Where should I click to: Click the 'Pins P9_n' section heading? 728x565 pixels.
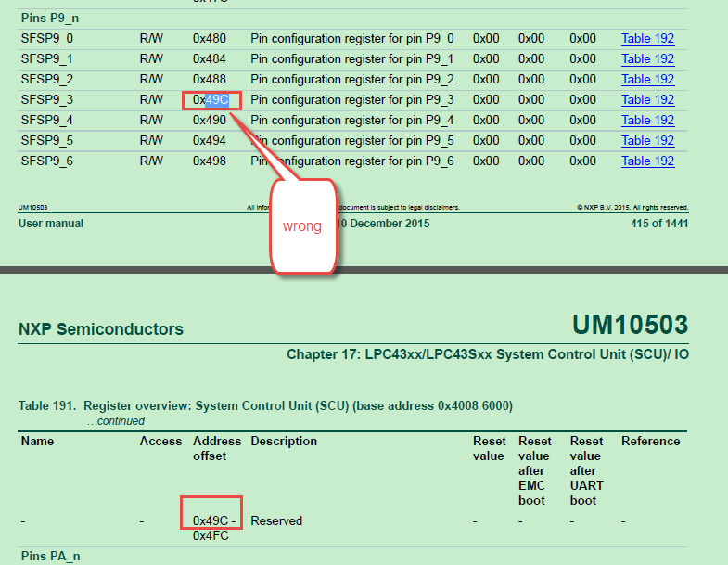pos(50,19)
